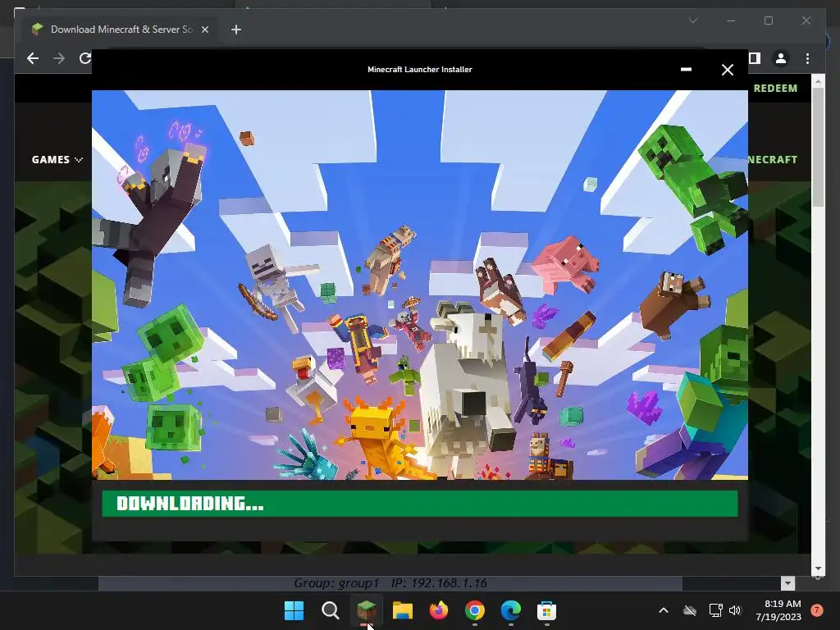Toggle Chrome side panel icon
This screenshot has height=630, width=840.
(x=755, y=58)
